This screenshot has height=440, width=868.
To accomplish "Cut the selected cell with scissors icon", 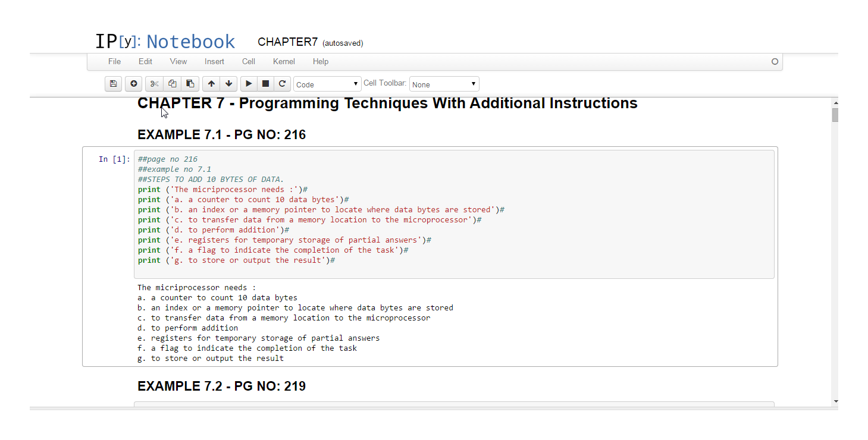I will click(x=155, y=84).
